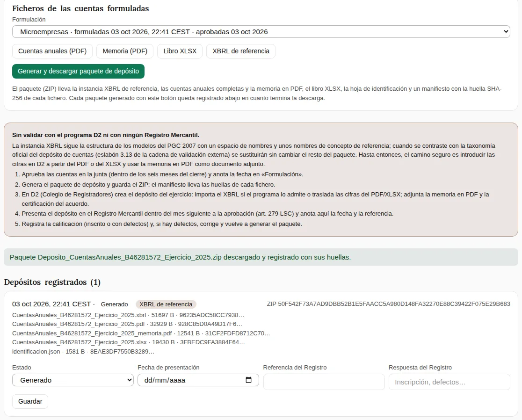
Task: Click the 03 oct 2026, 22:41 CEST timestamp
Action: pyautogui.click(x=51, y=304)
